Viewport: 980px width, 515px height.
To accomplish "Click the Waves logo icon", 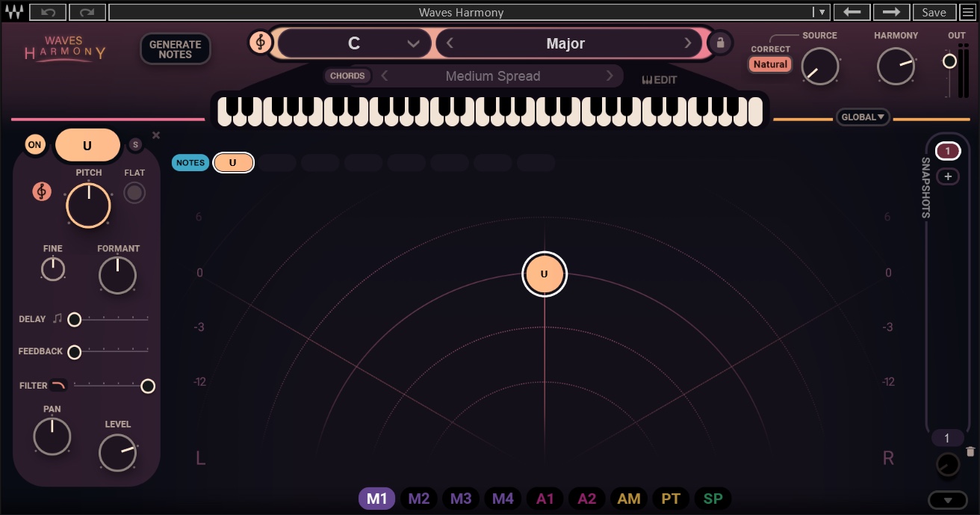I will tap(14, 12).
